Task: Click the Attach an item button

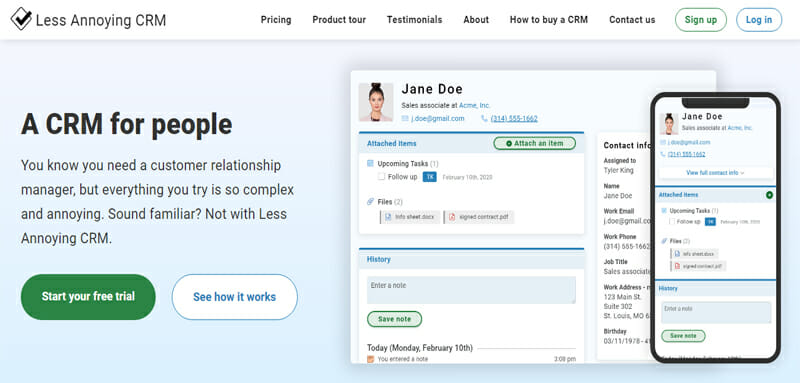Action: pos(534,143)
